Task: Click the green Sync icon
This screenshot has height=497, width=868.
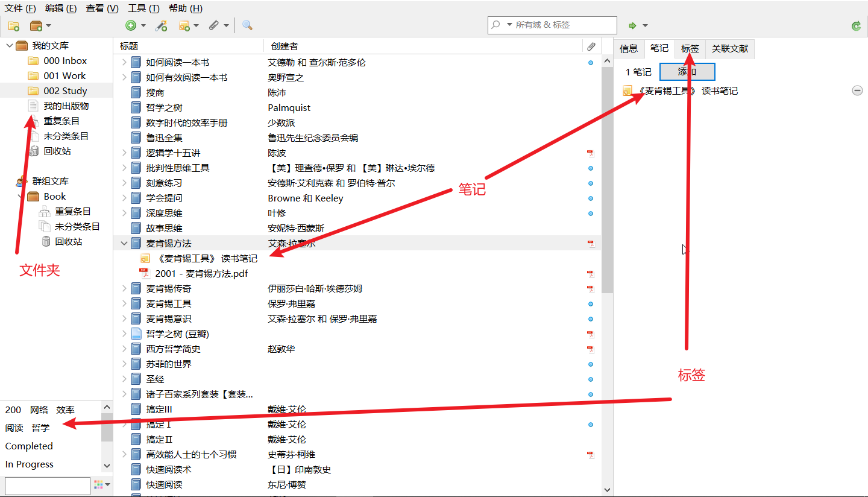Action: pyautogui.click(x=856, y=25)
